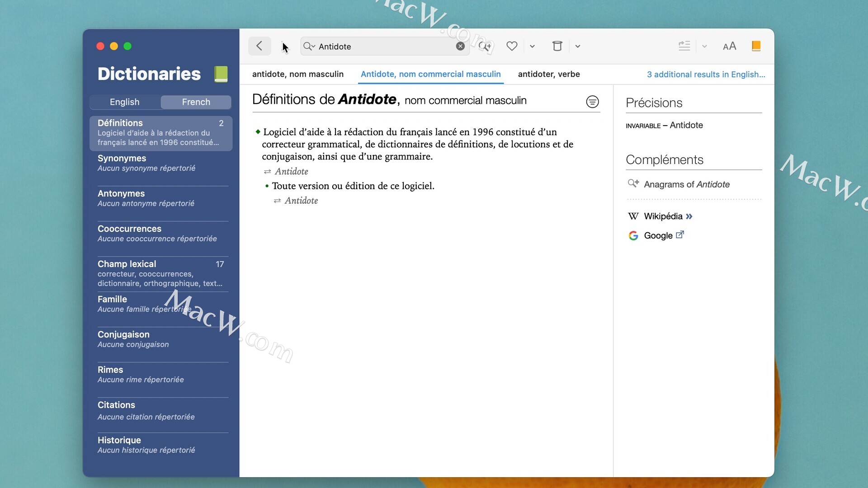Click the swap arrows icon under second definition

pos(277,201)
